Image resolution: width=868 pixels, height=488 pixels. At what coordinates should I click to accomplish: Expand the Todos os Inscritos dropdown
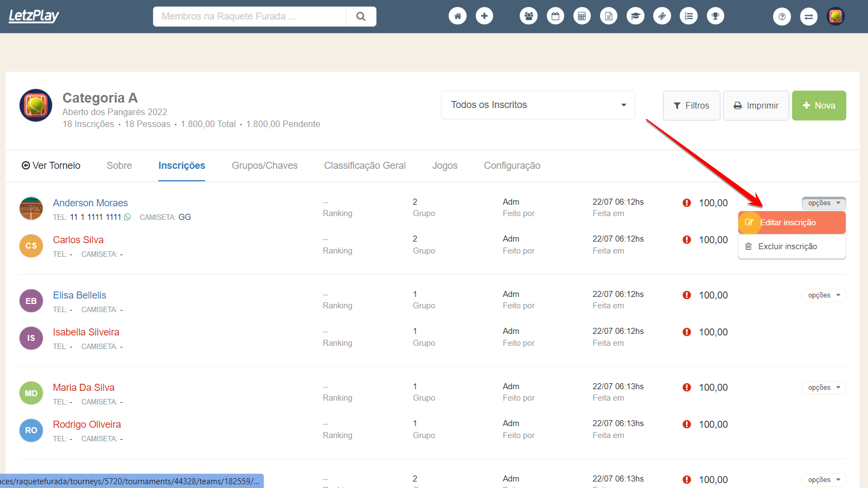pyautogui.click(x=538, y=105)
